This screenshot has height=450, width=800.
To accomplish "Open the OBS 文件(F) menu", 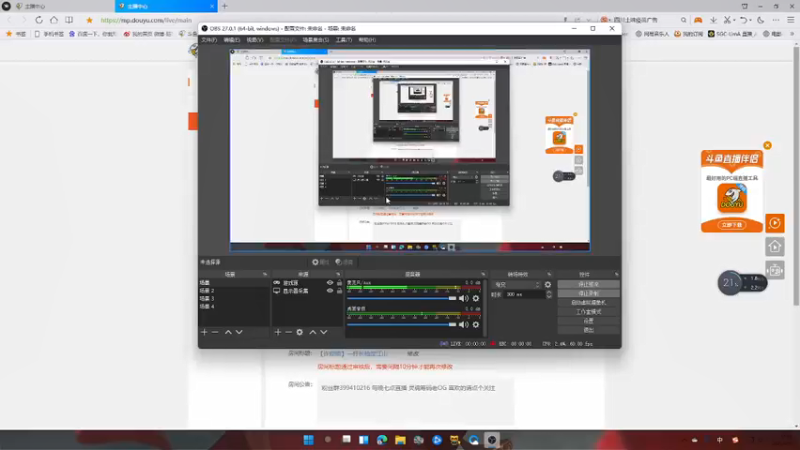I will click(209, 40).
